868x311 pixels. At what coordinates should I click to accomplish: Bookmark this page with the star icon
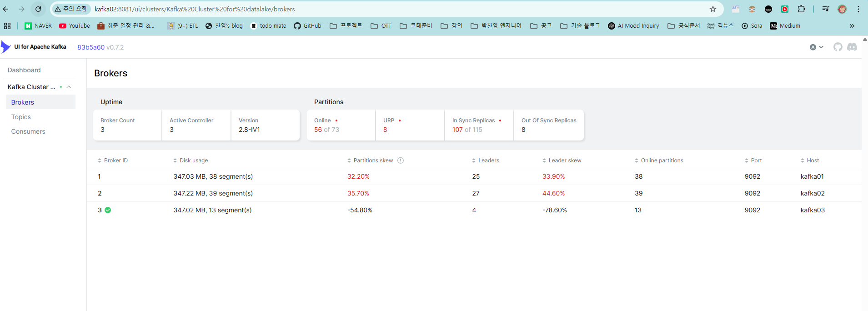[712, 9]
